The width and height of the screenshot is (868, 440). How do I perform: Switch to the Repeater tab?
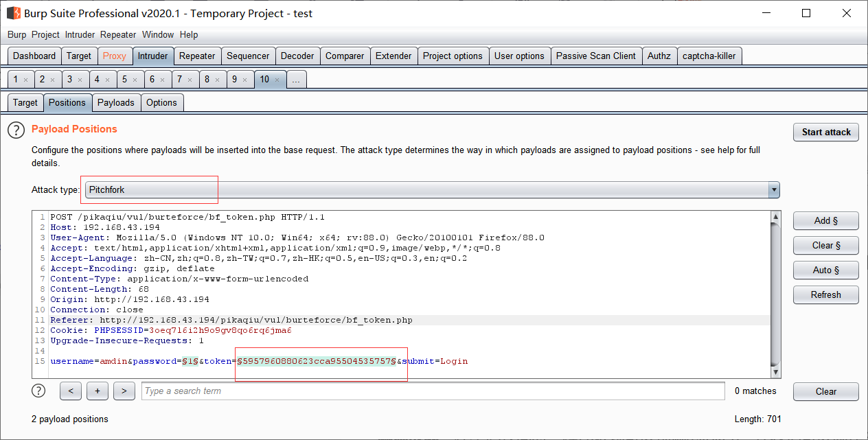[197, 56]
